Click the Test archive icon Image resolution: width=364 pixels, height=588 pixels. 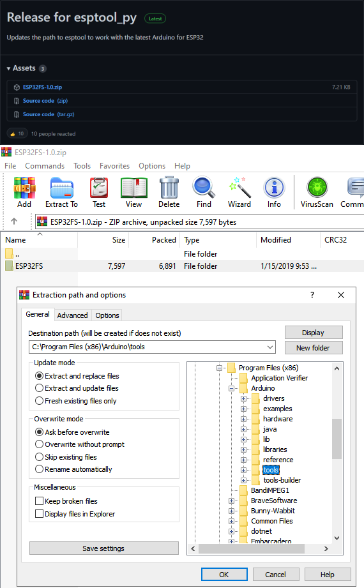point(99,188)
